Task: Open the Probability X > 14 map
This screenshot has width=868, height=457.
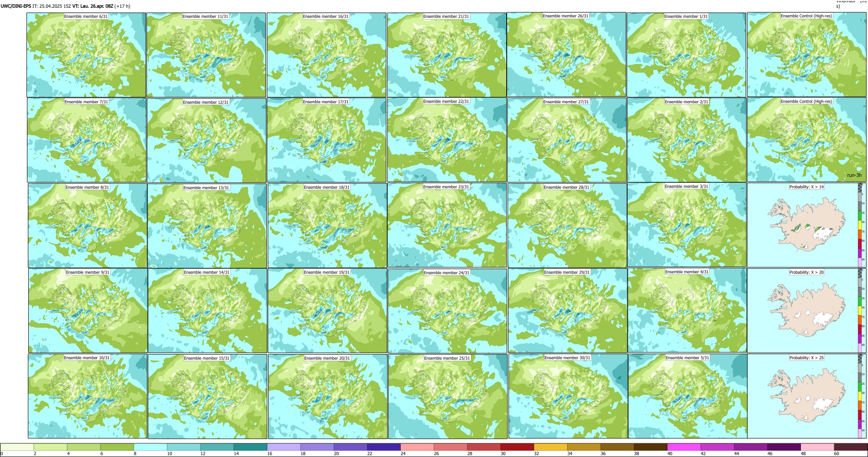Action: point(807,225)
